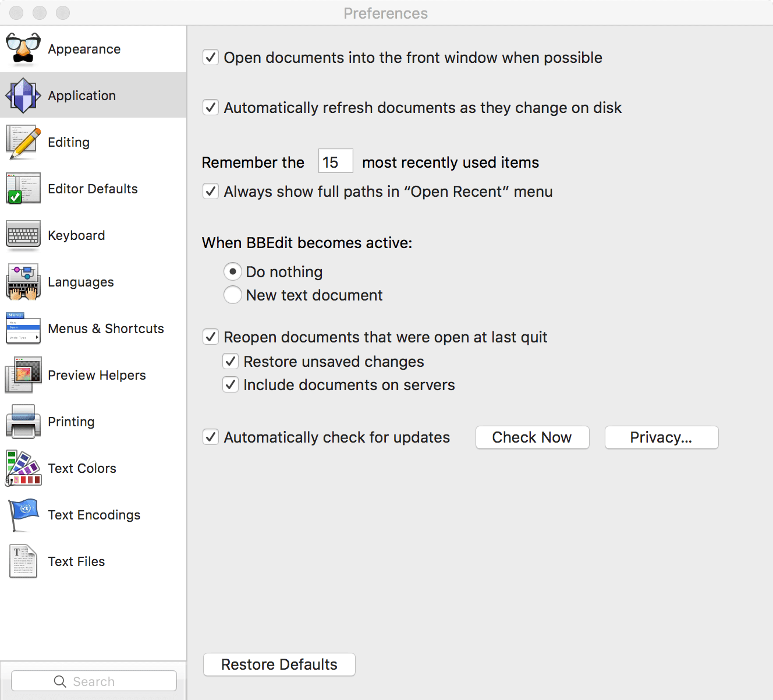The image size is (773, 700).
Task: Click the Preferences window title
Action: tap(386, 13)
